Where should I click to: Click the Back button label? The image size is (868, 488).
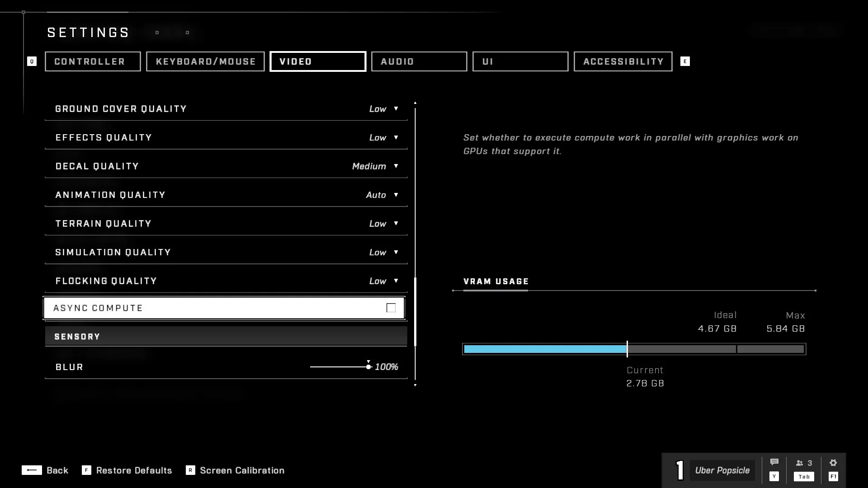click(x=57, y=470)
